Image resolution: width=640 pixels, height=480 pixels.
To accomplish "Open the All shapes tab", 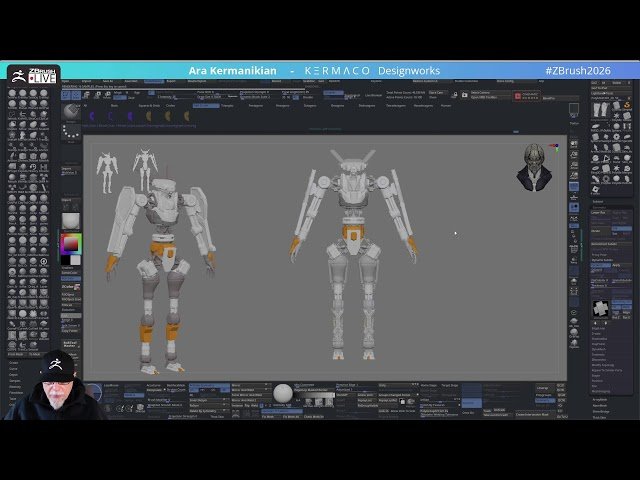I will [85, 106].
